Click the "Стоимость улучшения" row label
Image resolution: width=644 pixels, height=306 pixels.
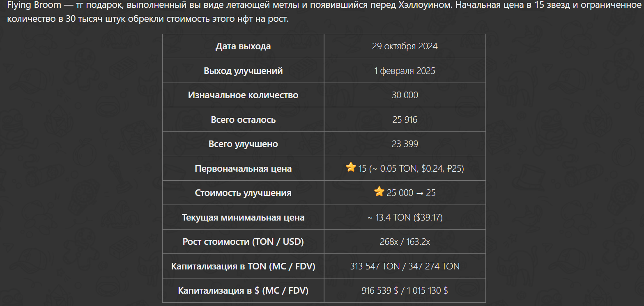(x=243, y=193)
